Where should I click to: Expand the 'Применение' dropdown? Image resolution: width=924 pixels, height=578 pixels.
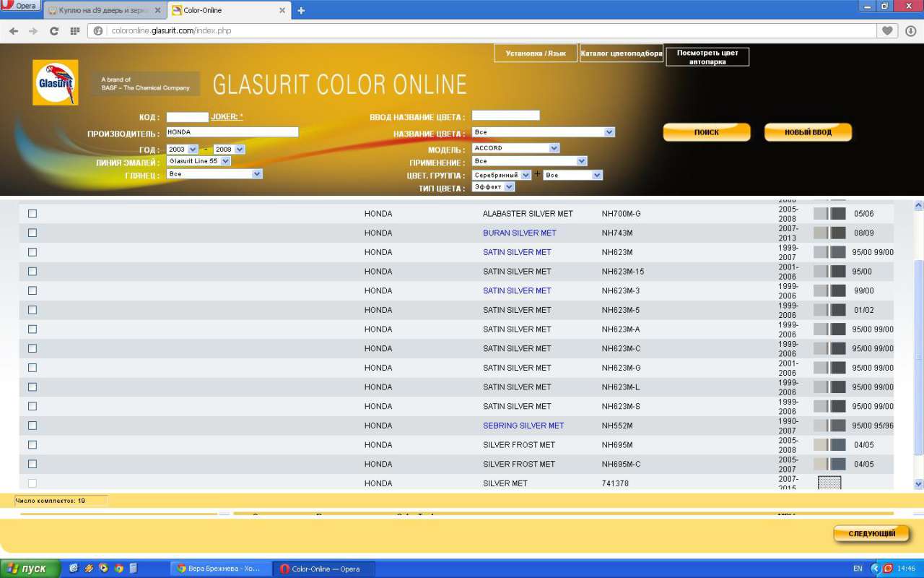(529, 161)
